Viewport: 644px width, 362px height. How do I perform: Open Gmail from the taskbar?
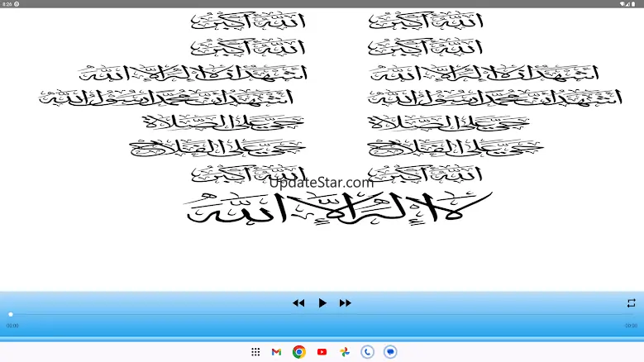pyautogui.click(x=276, y=352)
